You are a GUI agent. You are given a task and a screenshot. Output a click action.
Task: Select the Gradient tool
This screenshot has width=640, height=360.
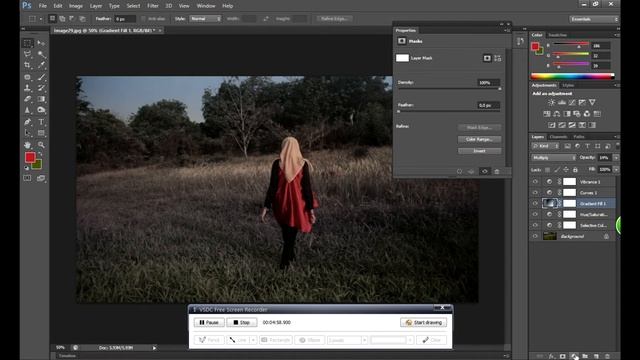coord(41,99)
